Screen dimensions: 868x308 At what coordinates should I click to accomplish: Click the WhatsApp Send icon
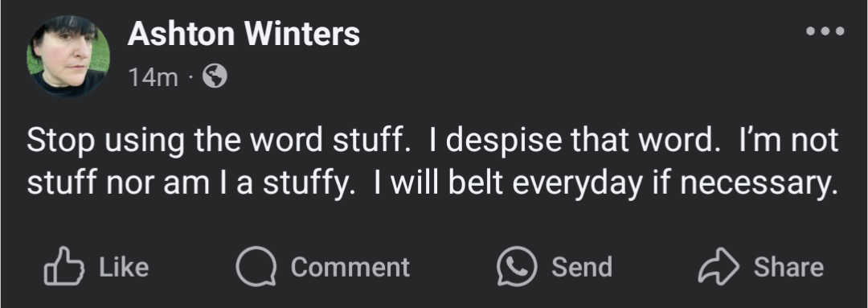click(x=517, y=266)
